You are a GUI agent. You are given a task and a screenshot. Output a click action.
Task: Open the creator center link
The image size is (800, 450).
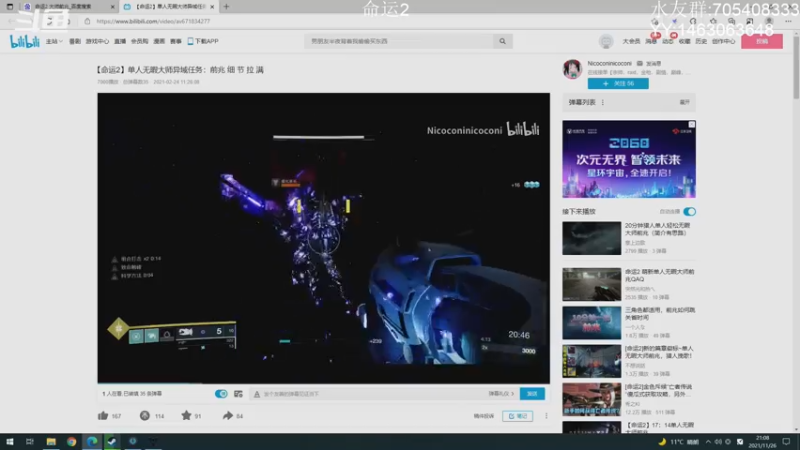(723, 41)
